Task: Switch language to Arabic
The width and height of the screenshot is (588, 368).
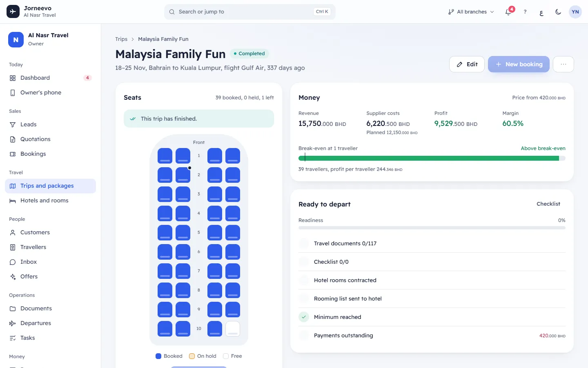Action: [x=541, y=12]
